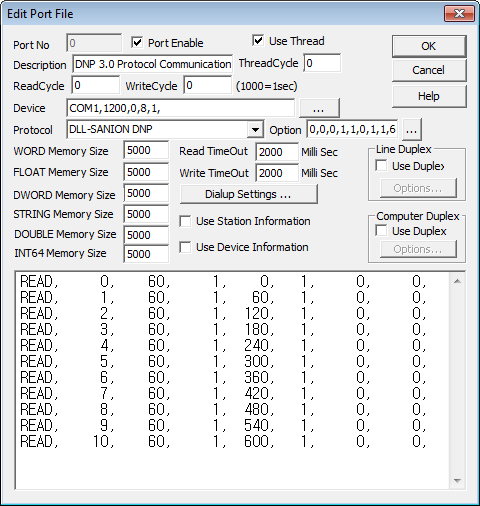Click the disabled Port No field
Image resolution: width=480 pixels, height=506 pixels.
click(x=94, y=43)
